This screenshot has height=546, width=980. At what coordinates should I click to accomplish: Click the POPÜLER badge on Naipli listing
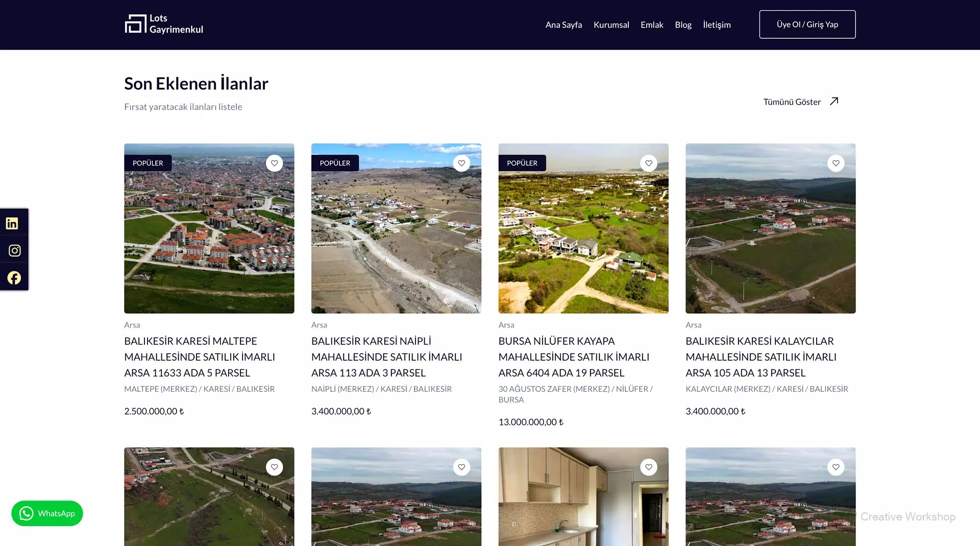(335, 163)
